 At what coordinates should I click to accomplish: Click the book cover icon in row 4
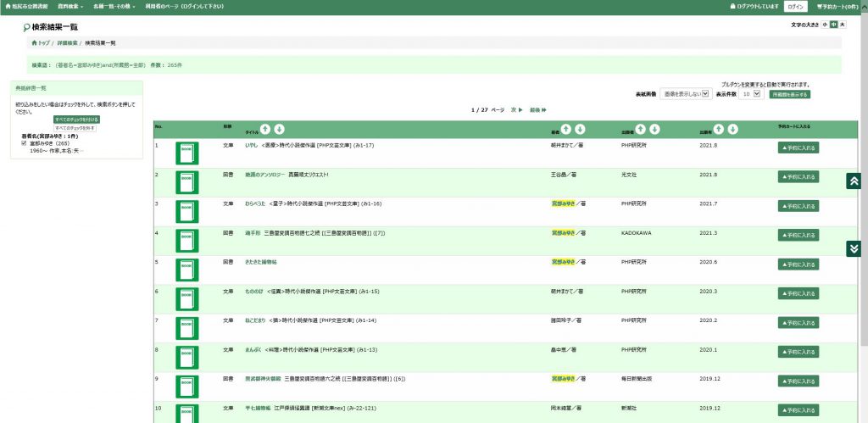187,241
